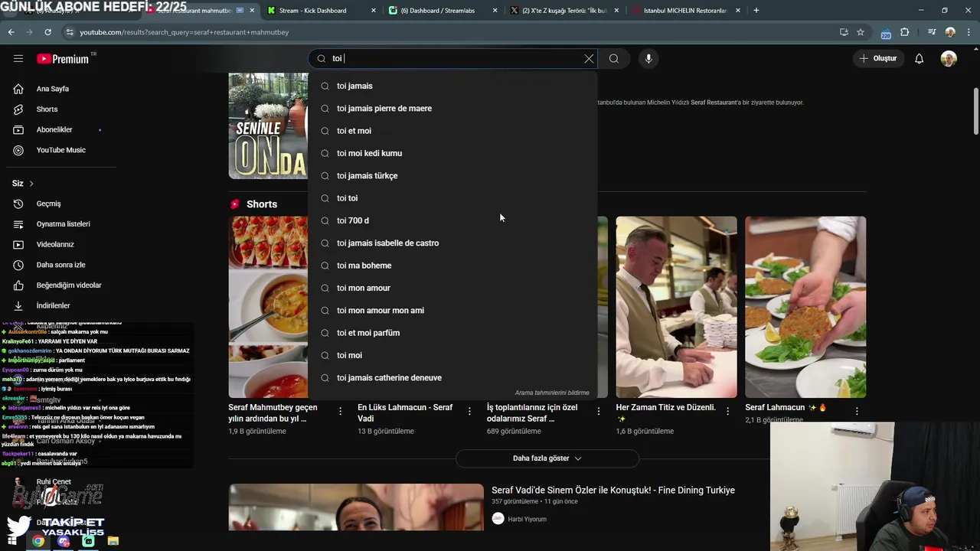Viewport: 980px width, 551px height.
Task: Open the Chrome icon in the taskbar
Action: (x=38, y=541)
